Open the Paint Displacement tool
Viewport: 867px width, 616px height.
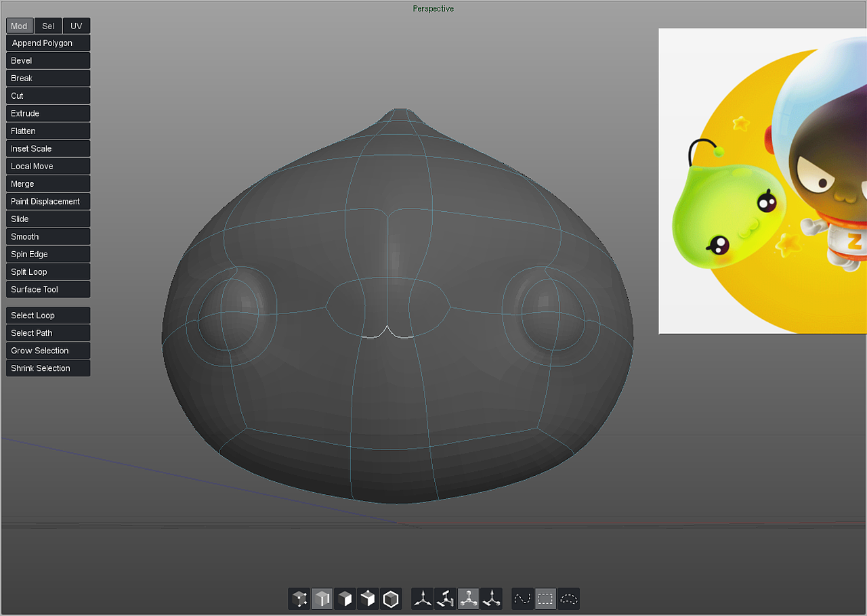[x=48, y=202]
